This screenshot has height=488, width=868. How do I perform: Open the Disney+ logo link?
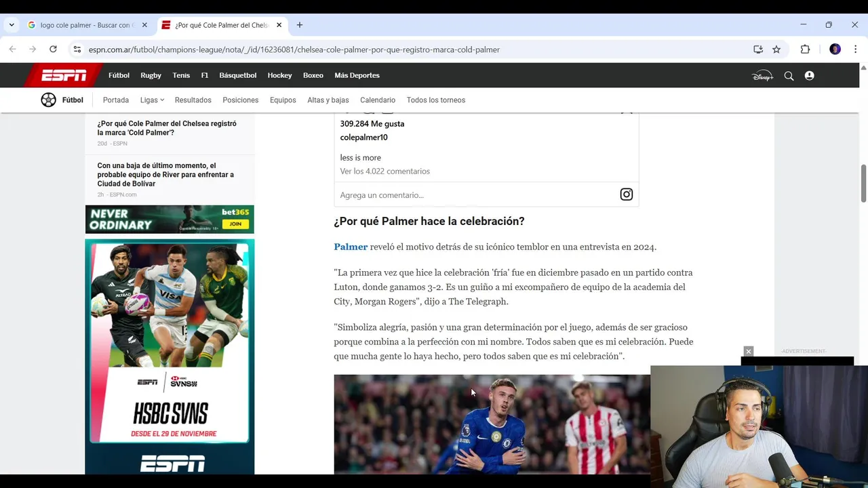[762, 76]
